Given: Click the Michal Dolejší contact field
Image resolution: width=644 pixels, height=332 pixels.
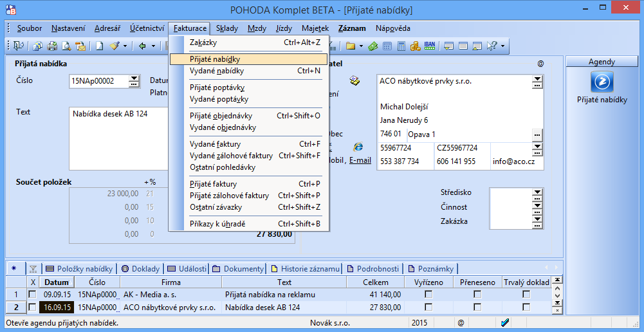Looking at the screenshot, I should click(x=455, y=107).
